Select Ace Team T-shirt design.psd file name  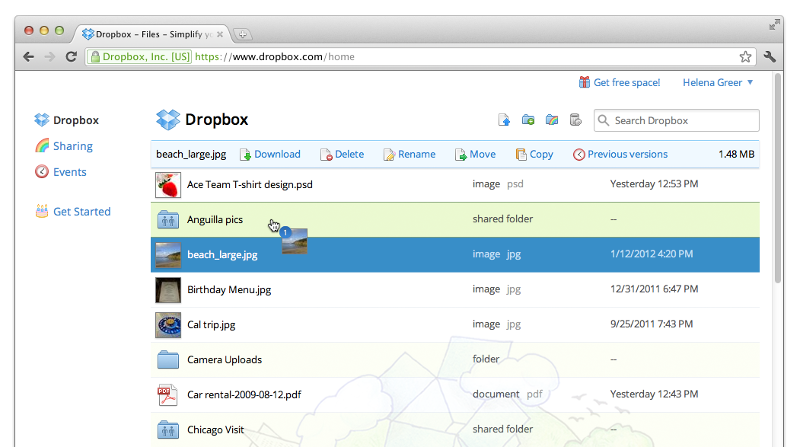(x=249, y=185)
